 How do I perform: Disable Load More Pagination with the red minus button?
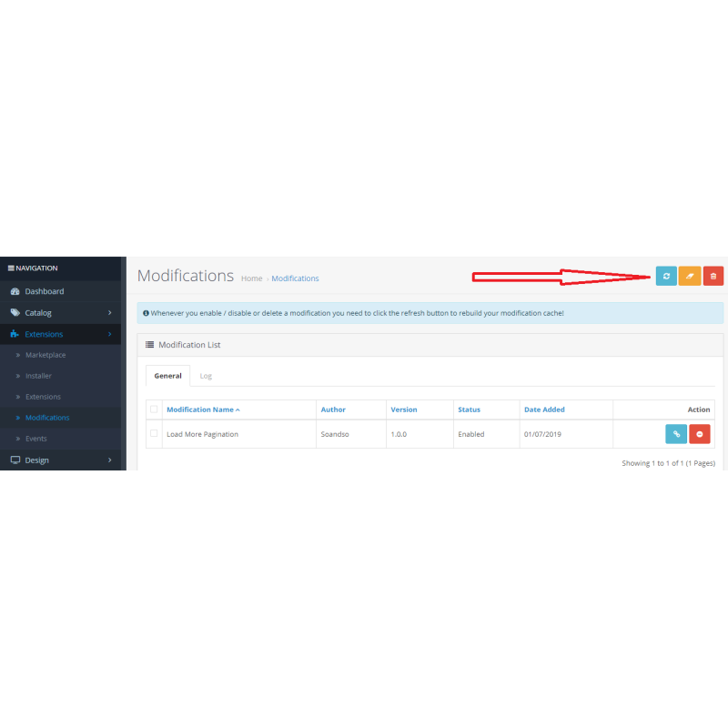(x=700, y=434)
